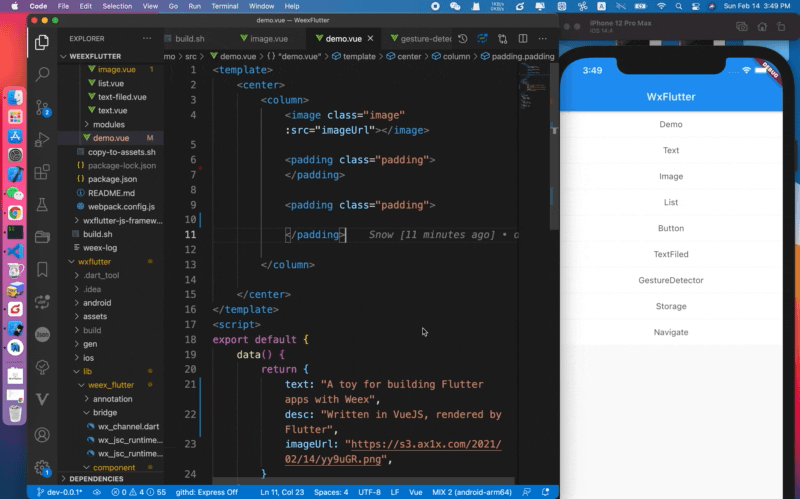Close the demo.vue editor tab

(x=370, y=38)
